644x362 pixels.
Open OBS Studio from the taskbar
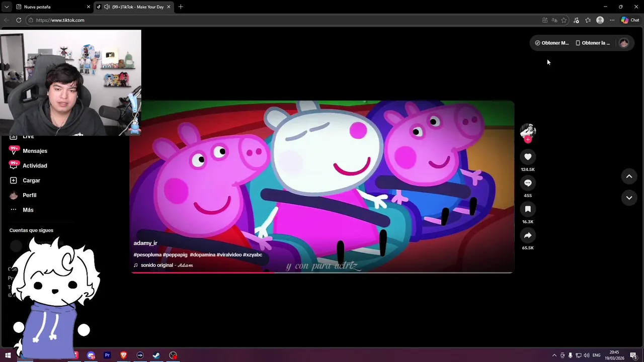point(173,355)
